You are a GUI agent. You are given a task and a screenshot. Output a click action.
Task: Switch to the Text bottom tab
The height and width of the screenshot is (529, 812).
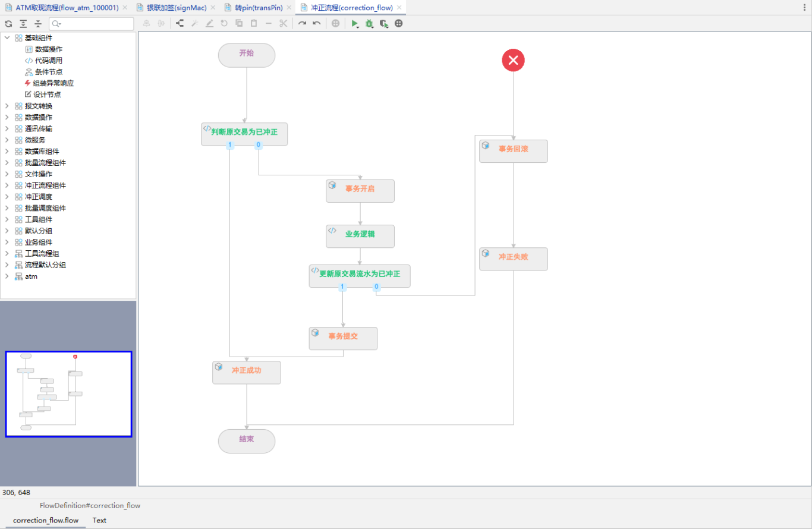pyautogui.click(x=99, y=520)
